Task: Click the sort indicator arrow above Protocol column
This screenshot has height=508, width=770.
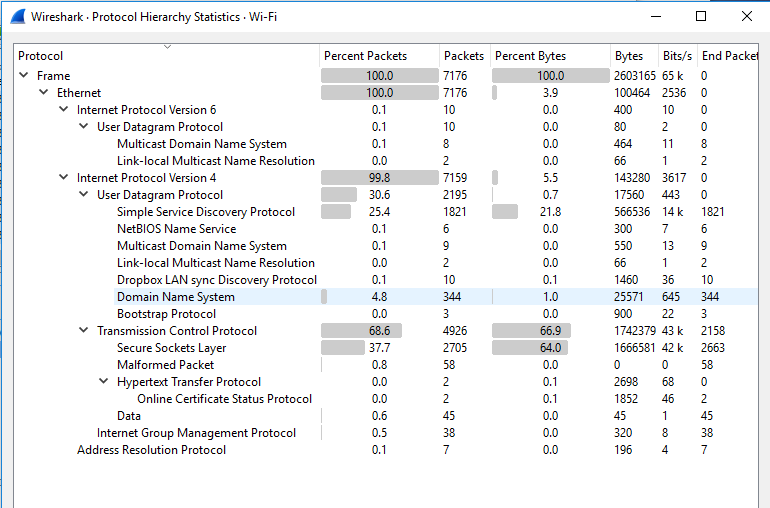Action: 167,47
